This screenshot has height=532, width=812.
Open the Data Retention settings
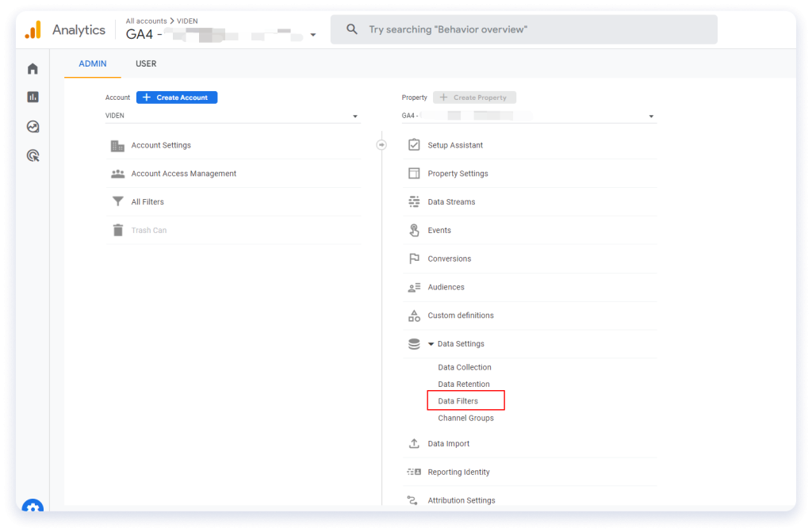pos(463,384)
